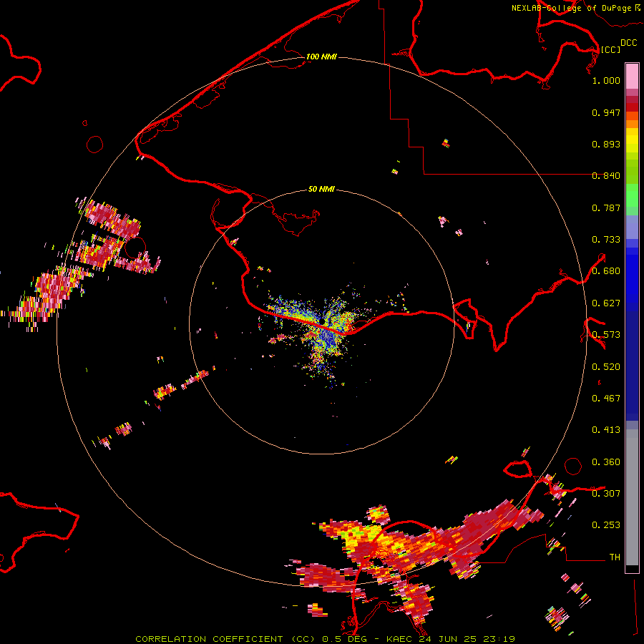The width and height of the screenshot is (644, 644).
Task: Select the 0.893 scale value
Action: [606, 144]
